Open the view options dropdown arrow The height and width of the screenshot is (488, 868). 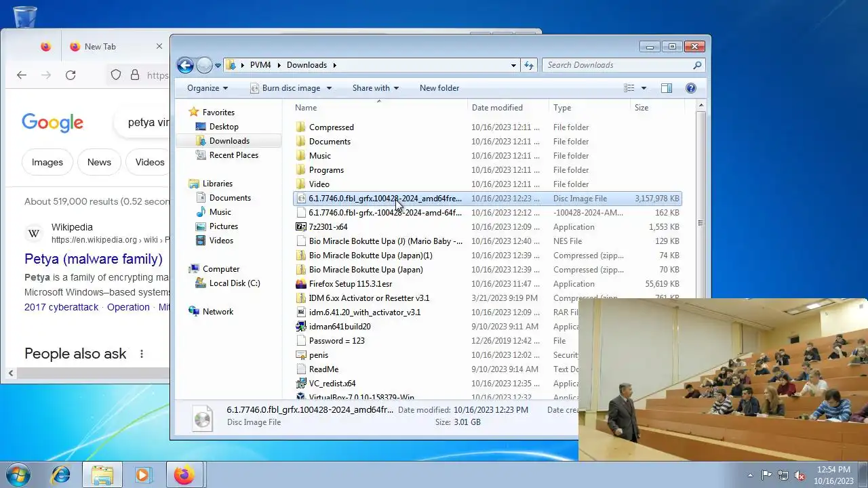tap(644, 88)
